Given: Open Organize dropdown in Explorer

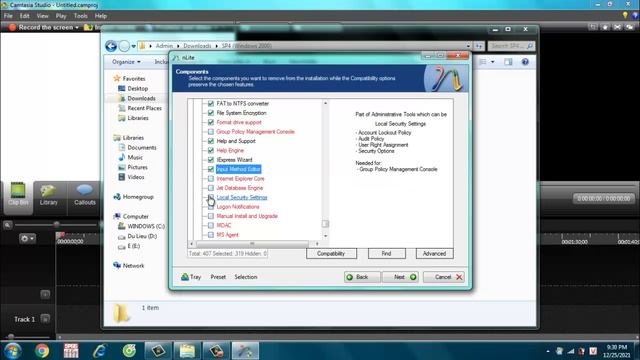Looking at the screenshot, I should (126, 62).
